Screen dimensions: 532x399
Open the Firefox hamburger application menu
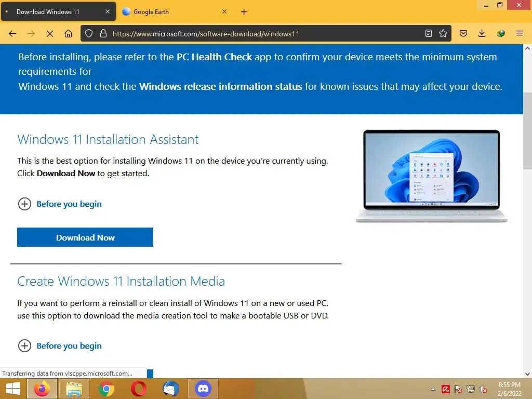[x=520, y=33]
